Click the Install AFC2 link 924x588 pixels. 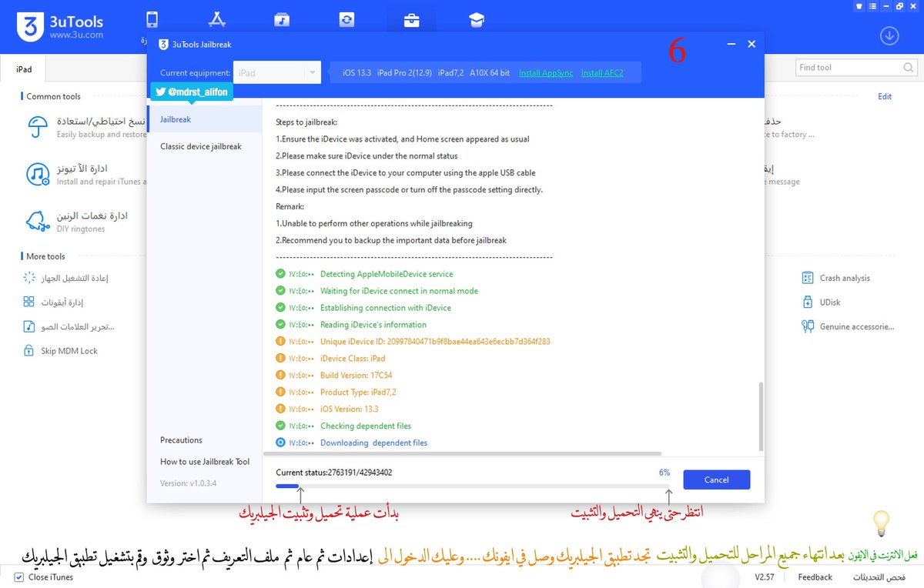[602, 72]
